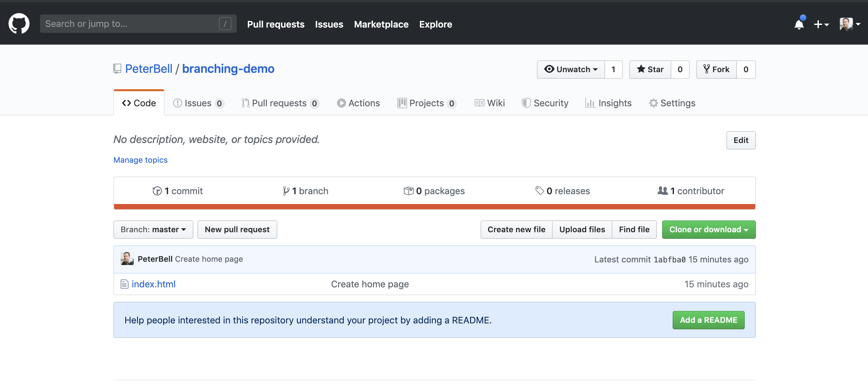Open the index.html file
Image resolution: width=868 pixels, height=389 pixels.
(x=153, y=284)
